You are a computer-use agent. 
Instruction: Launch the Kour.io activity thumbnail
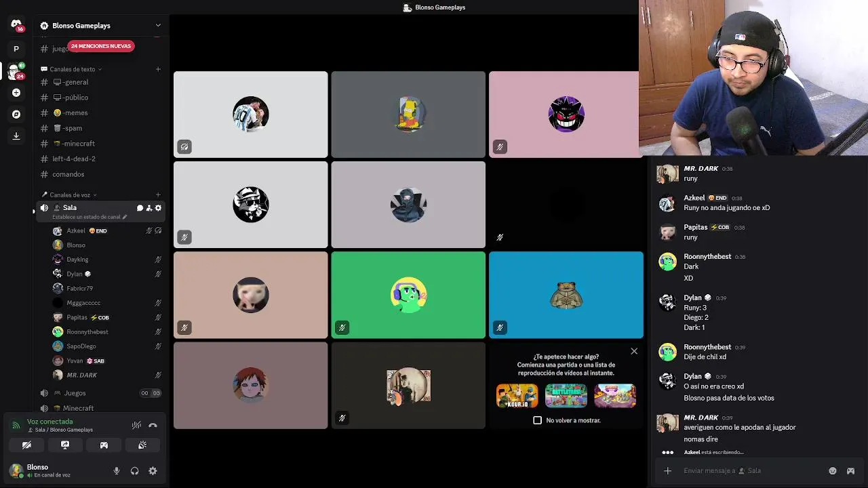pyautogui.click(x=517, y=396)
